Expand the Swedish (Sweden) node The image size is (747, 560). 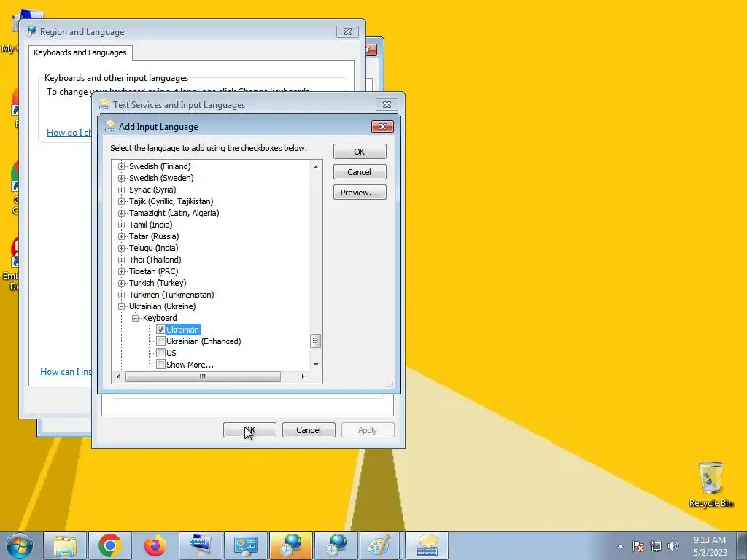tap(122, 178)
